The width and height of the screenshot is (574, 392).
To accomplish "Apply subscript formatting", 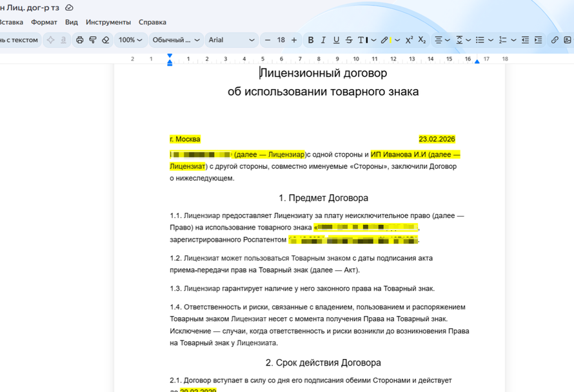I will pyautogui.click(x=421, y=39).
